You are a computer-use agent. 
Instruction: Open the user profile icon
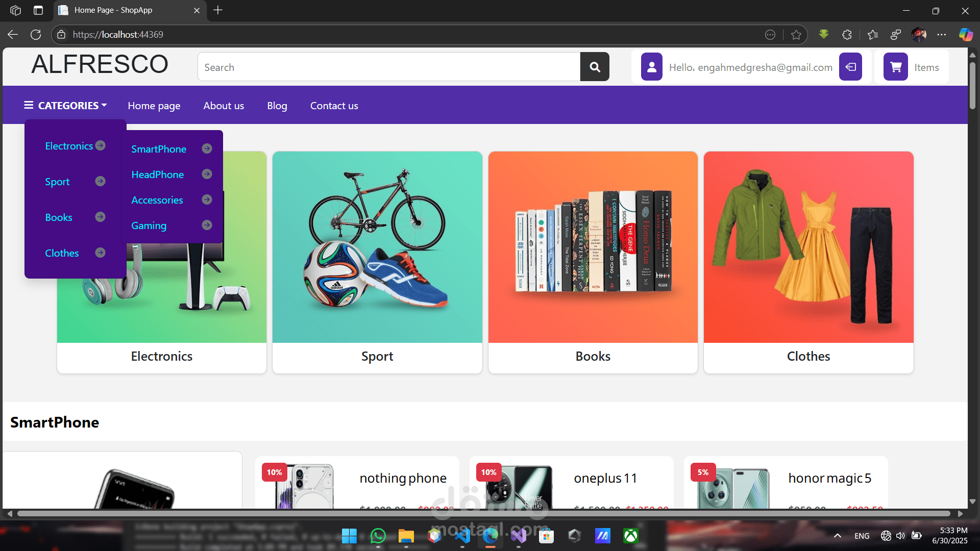point(652,67)
